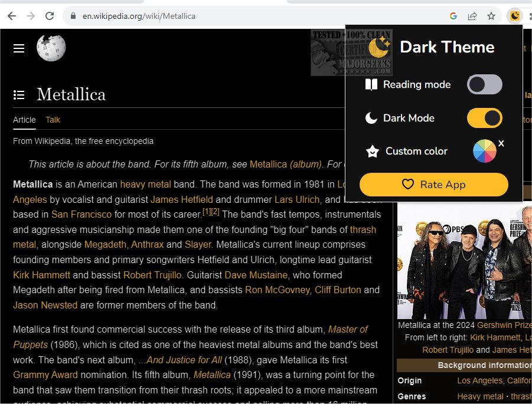Click 'From Wikipedia, the free encyclopedia' text

point(83,141)
